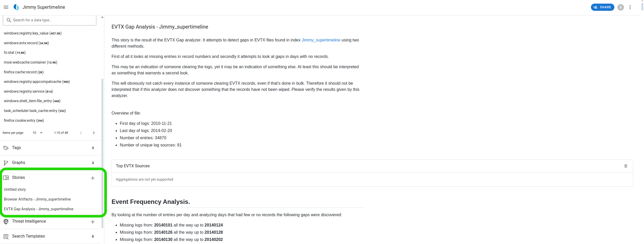Select windows:evtx:record data type
This screenshot has height=244, width=644.
coord(26,43)
